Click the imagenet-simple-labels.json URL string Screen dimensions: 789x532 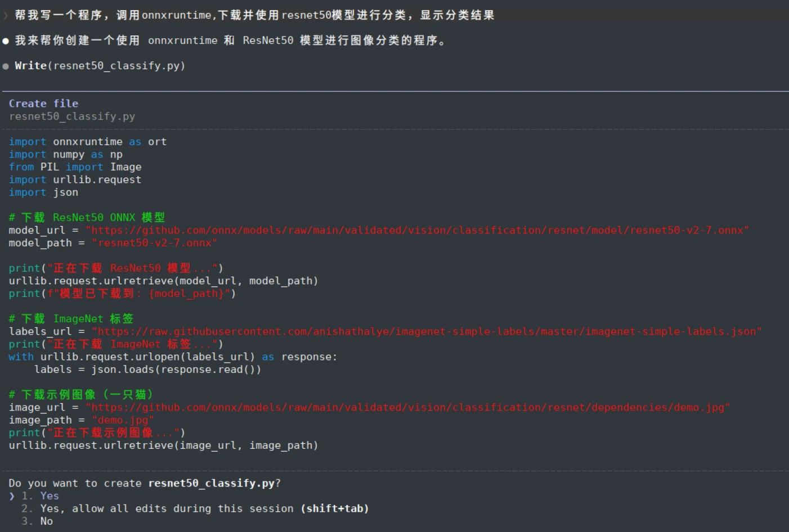tap(427, 331)
